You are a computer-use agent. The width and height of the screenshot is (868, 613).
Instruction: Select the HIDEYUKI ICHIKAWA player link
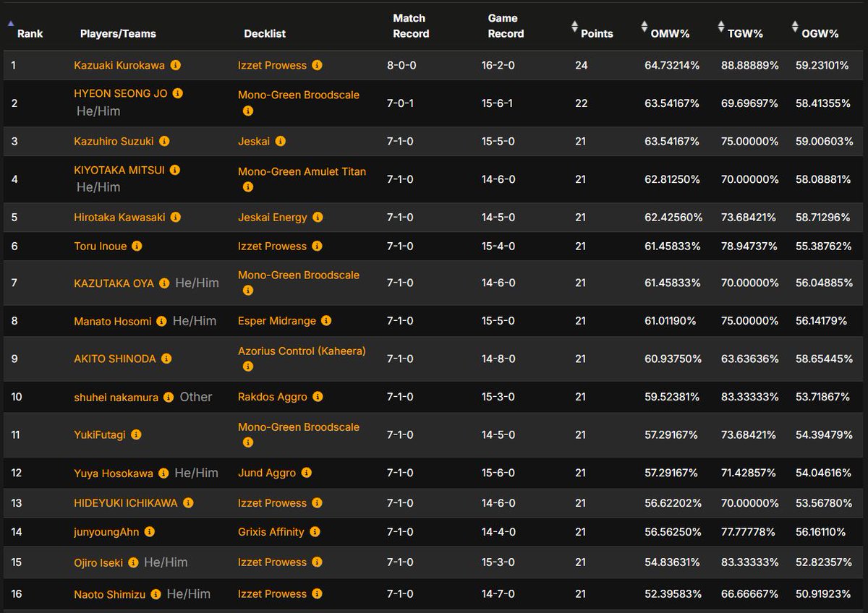[x=126, y=503]
